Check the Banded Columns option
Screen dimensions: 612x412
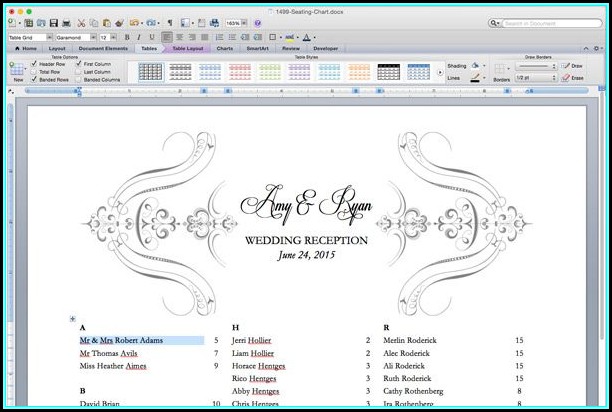(79, 80)
